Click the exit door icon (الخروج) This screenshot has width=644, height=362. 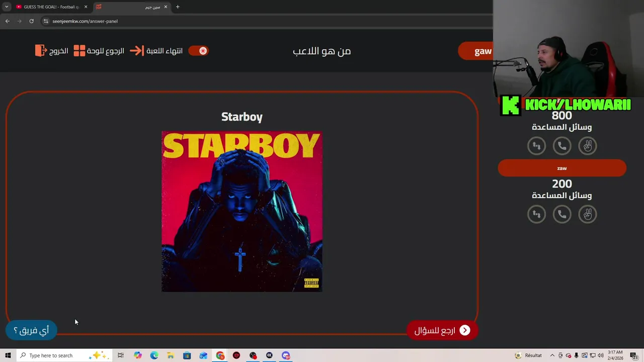[41, 51]
